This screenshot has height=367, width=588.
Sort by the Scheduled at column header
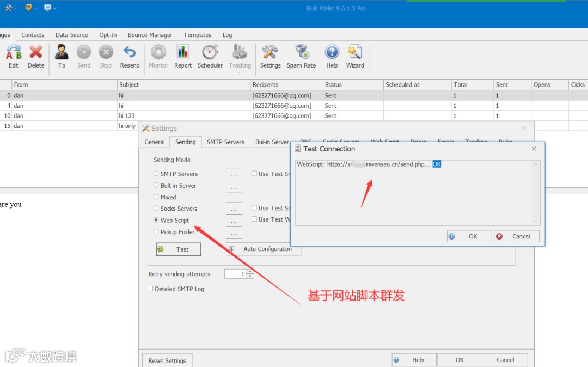pyautogui.click(x=418, y=85)
